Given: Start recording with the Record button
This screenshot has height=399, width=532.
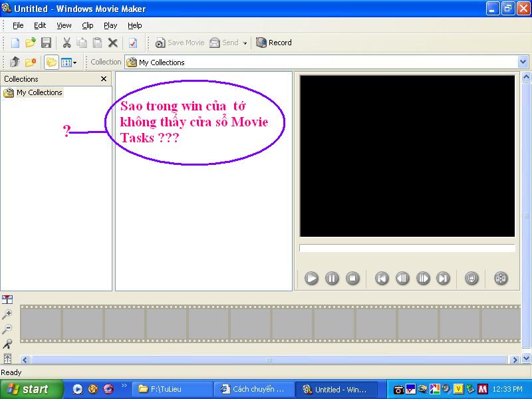Looking at the screenshot, I should (273, 43).
